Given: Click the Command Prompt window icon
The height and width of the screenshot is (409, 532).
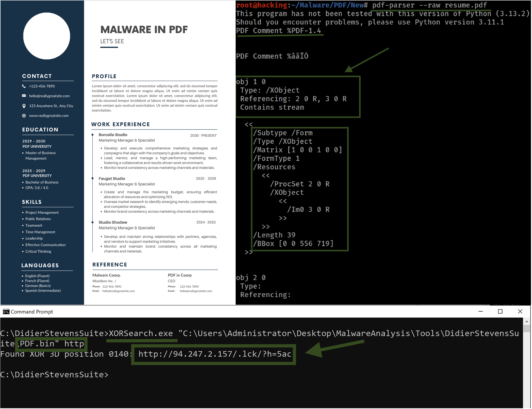Looking at the screenshot, I should coord(6,312).
